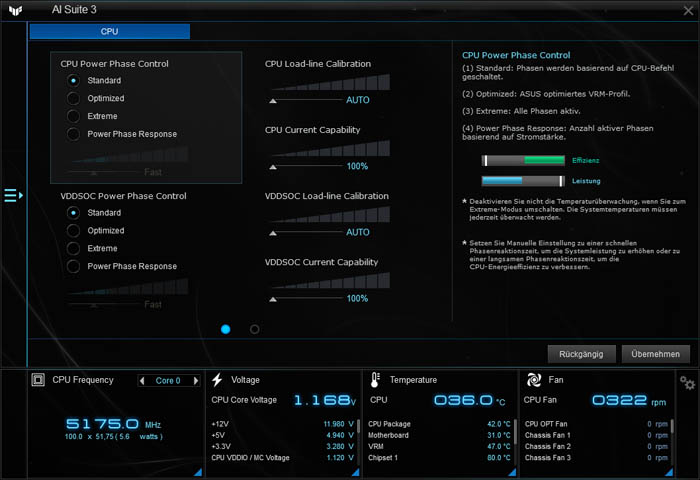Click the Effizienz bar indicator

coord(523,160)
